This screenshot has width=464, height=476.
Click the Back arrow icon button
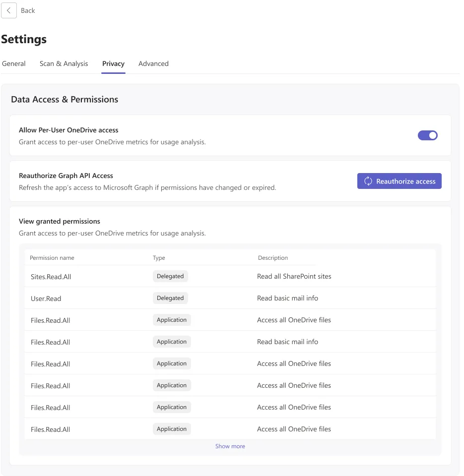[9, 10]
